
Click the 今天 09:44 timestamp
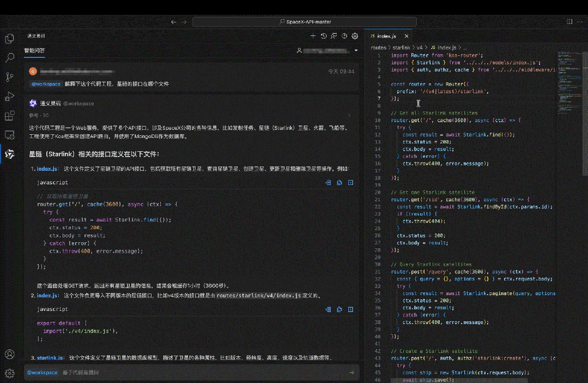tap(341, 71)
